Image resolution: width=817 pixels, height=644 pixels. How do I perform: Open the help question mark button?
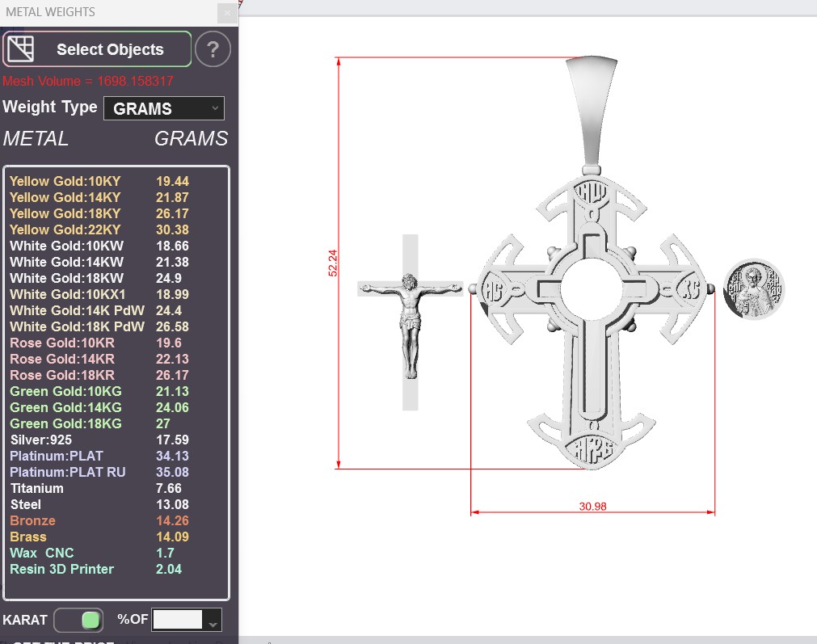213,49
